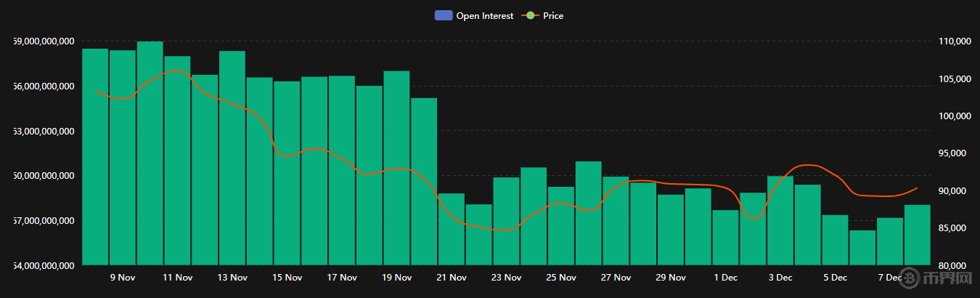Click the 27 Nov x-axis date label
Viewport: 980px width, 298px height.
[616, 278]
